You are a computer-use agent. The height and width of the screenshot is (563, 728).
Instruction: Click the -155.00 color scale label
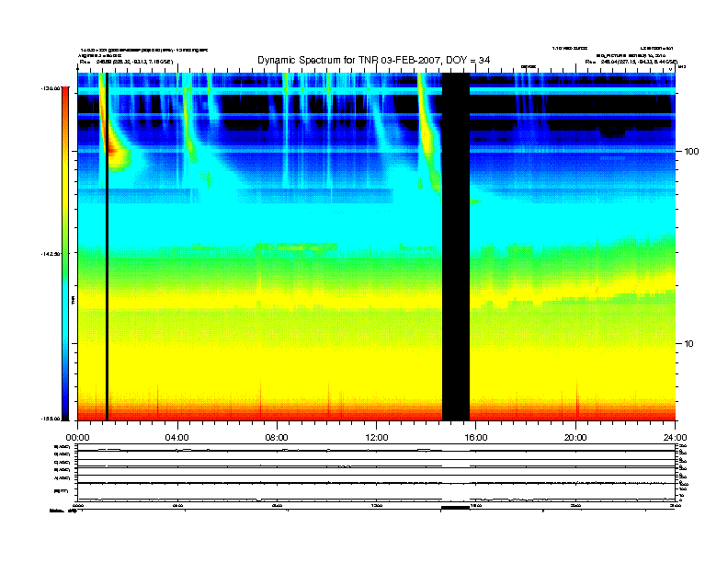coord(51,419)
